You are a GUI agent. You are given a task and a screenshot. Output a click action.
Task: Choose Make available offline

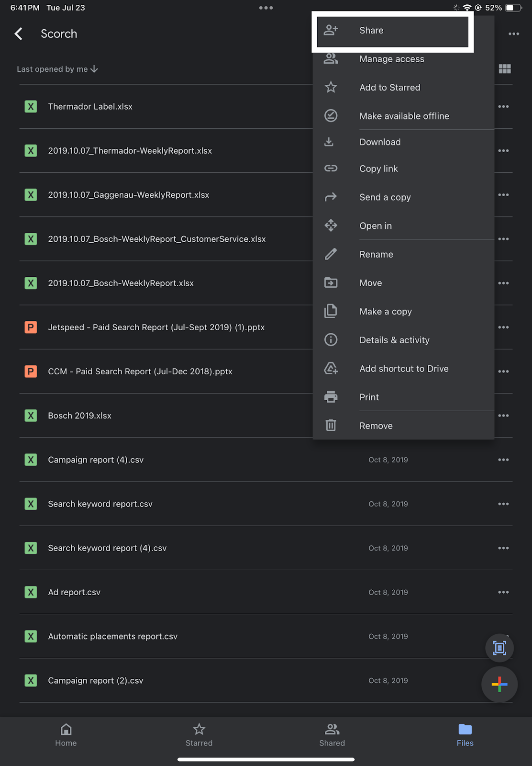click(403, 116)
